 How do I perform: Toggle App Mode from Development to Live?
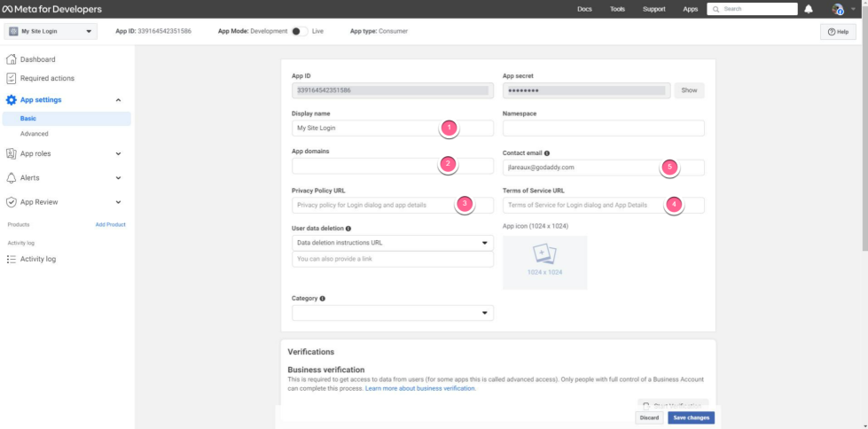300,32
